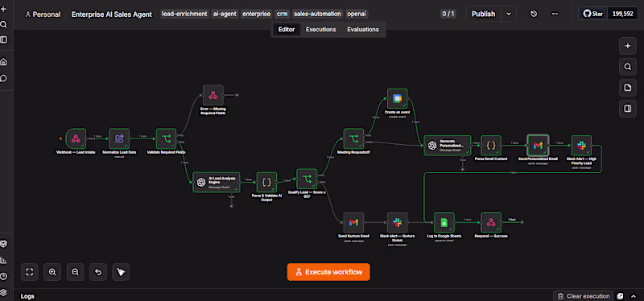
Task: Switch to the Executions tab
Action: (320, 30)
